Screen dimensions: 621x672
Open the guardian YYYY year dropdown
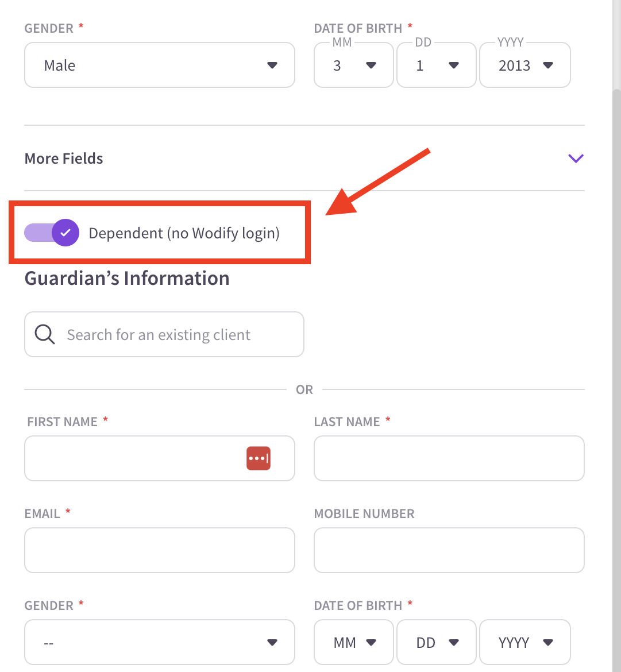[524, 642]
